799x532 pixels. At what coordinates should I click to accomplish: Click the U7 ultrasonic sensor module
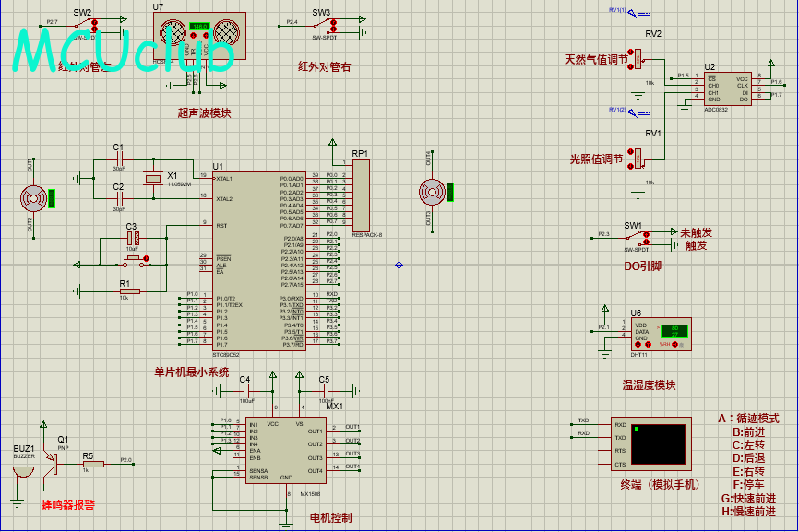(x=199, y=37)
